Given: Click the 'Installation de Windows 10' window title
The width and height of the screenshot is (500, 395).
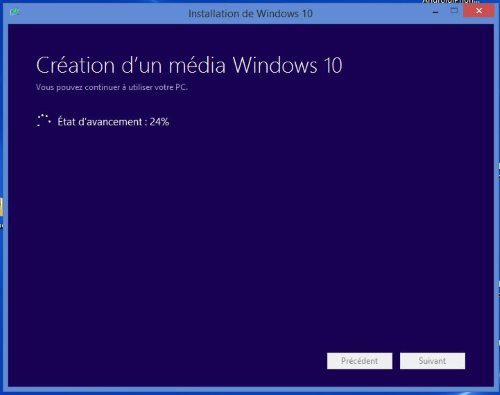Looking at the screenshot, I should pos(250,14).
